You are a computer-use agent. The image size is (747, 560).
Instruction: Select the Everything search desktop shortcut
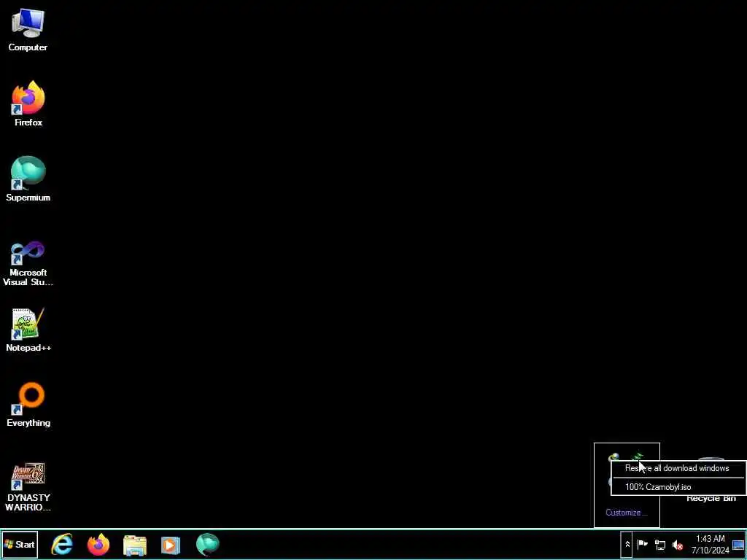click(28, 405)
